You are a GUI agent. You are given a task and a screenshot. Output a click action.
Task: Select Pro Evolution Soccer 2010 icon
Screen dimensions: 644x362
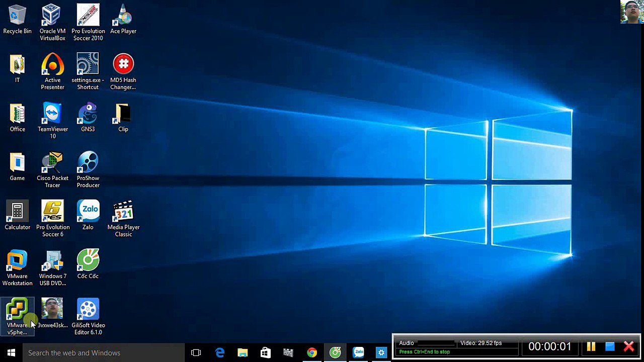88,23
